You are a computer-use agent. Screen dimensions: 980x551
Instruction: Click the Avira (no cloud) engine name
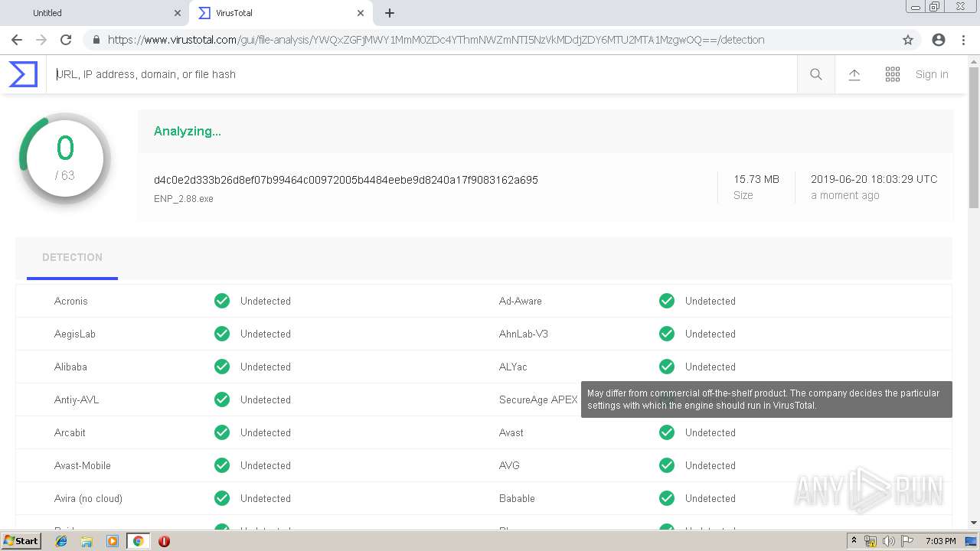(88, 499)
